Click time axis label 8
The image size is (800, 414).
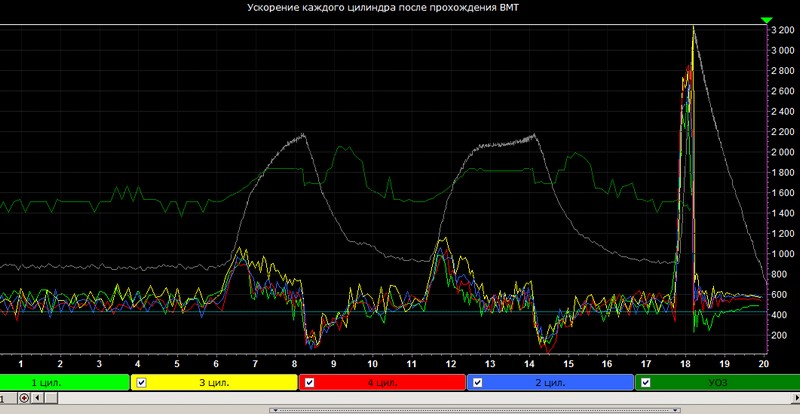click(x=294, y=364)
